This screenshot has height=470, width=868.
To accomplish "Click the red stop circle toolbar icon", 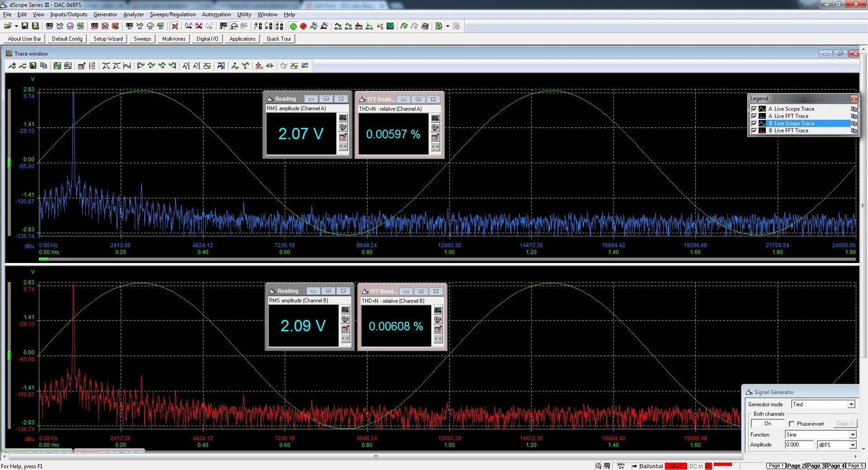I will coord(303,26).
